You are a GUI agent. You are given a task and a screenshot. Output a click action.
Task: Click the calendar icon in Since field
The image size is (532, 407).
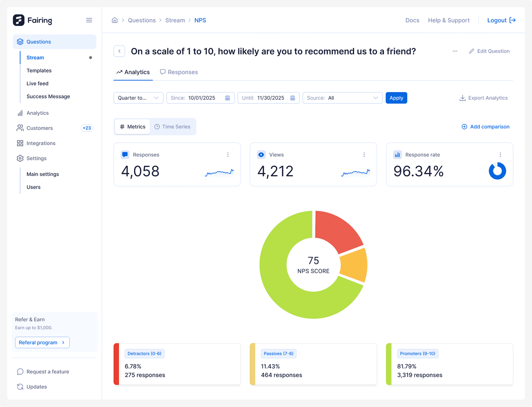(x=227, y=98)
